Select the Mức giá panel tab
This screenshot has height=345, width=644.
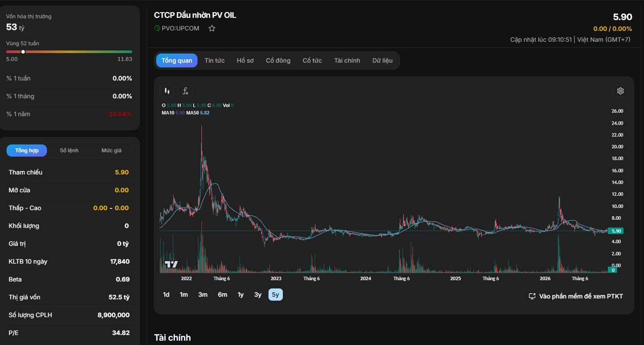coord(111,151)
